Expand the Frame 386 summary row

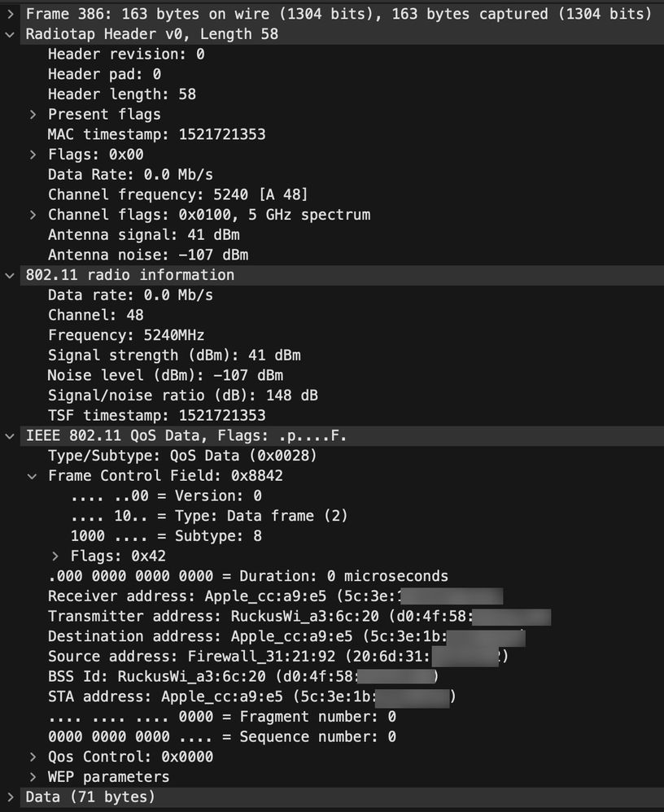tap(10, 14)
